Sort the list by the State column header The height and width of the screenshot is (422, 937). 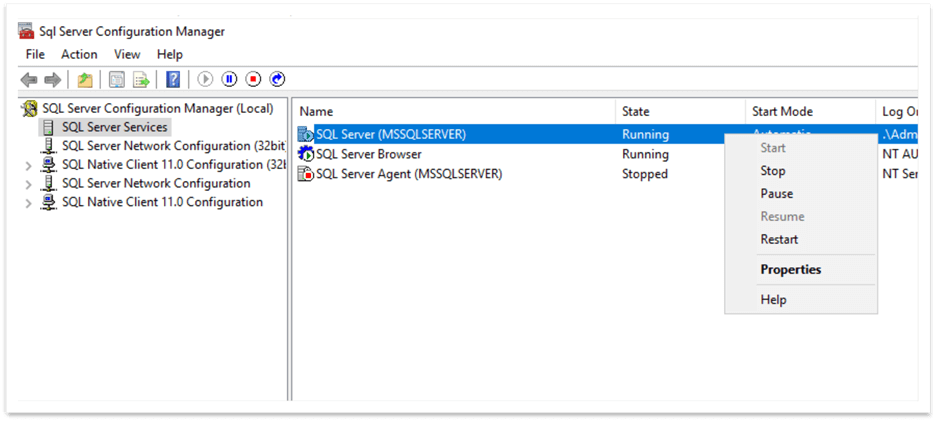pyautogui.click(x=636, y=111)
